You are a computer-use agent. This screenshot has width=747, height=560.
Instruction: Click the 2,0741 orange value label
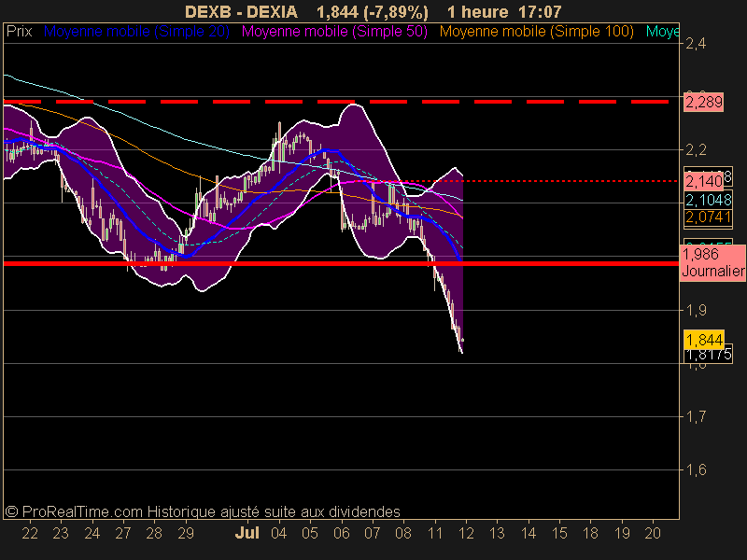point(709,217)
